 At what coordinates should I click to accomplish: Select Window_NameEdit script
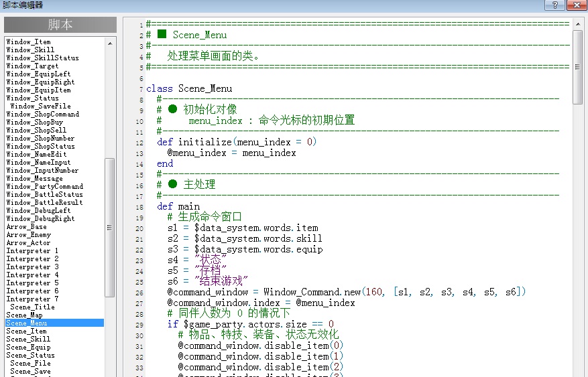36,154
